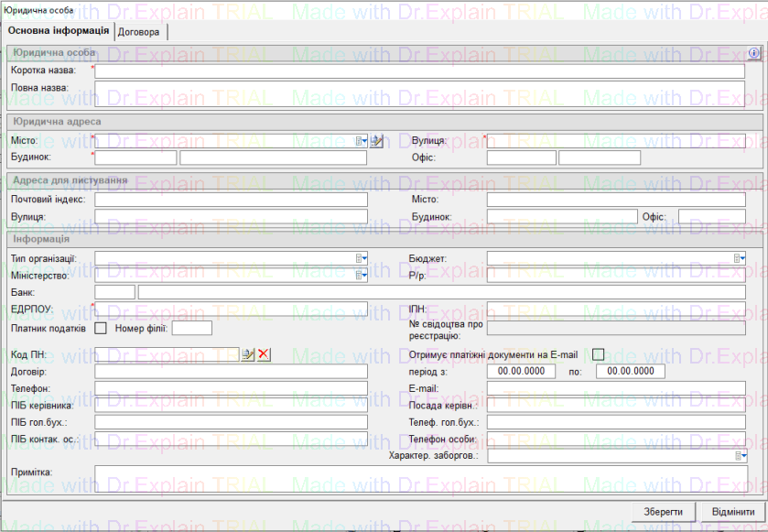Enable Отримує платіжні документи на E-mail checkbox

tap(599, 354)
